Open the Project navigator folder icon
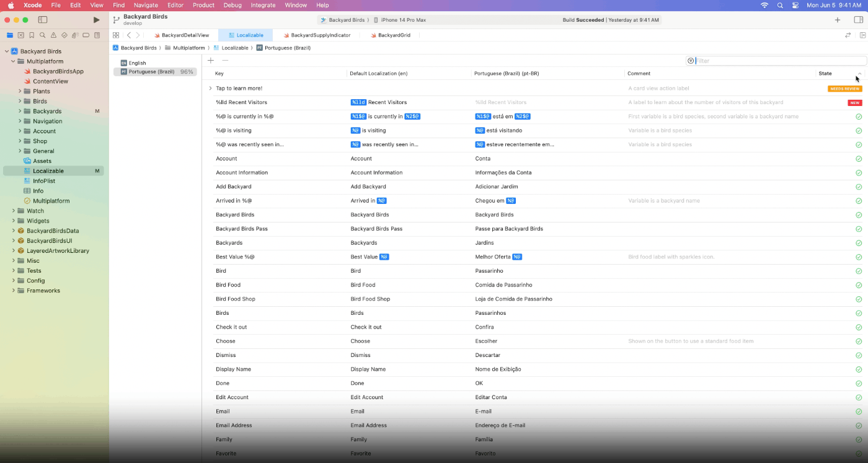 point(10,35)
